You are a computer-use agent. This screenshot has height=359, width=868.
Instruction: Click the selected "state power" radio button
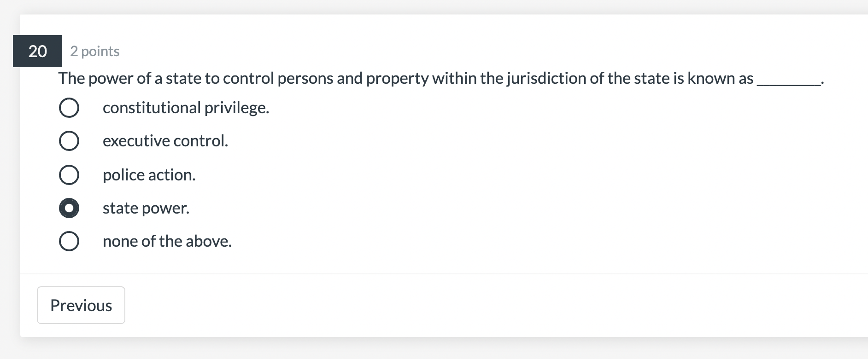pos(69,208)
